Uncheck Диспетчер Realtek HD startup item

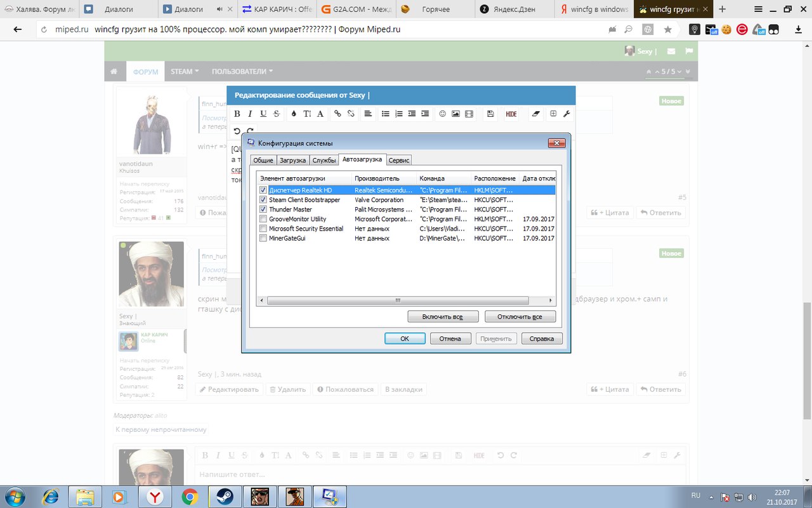pos(263,190)
